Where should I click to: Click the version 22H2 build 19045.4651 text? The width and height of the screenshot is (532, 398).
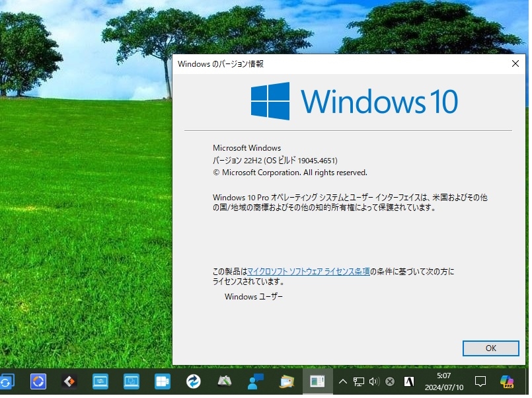pyautogui.click(x=275, y=160)
